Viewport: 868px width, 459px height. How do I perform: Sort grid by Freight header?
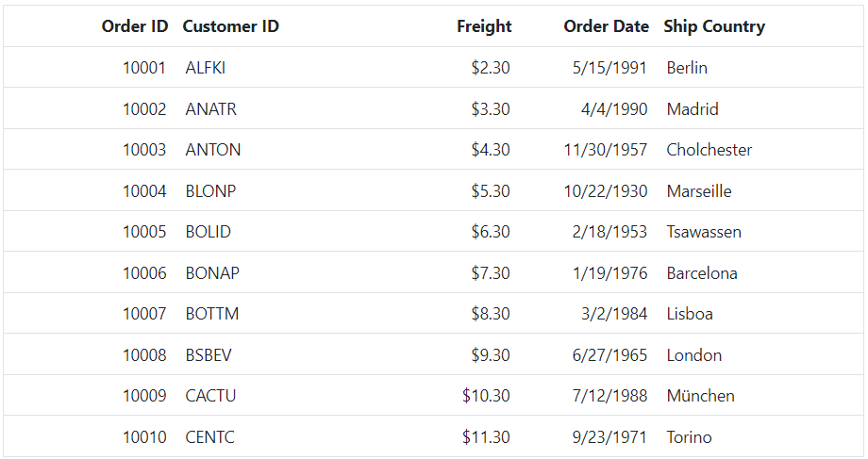(x=484, y=26)
